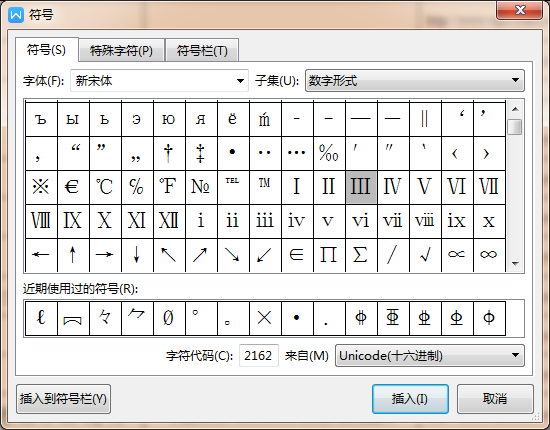The height and width of the screenshot is (430, 550).
Task: Select the single right angle quote ›
Action: coord(489,153)
